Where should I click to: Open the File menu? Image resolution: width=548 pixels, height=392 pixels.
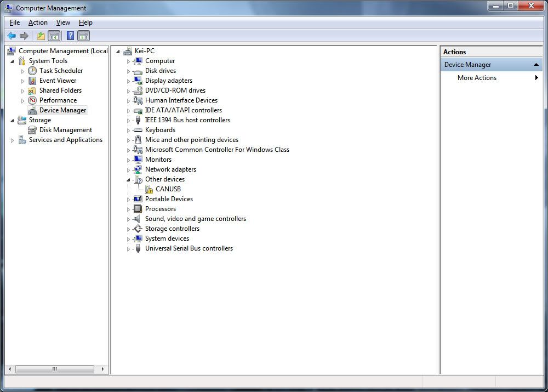click(15, 22)
